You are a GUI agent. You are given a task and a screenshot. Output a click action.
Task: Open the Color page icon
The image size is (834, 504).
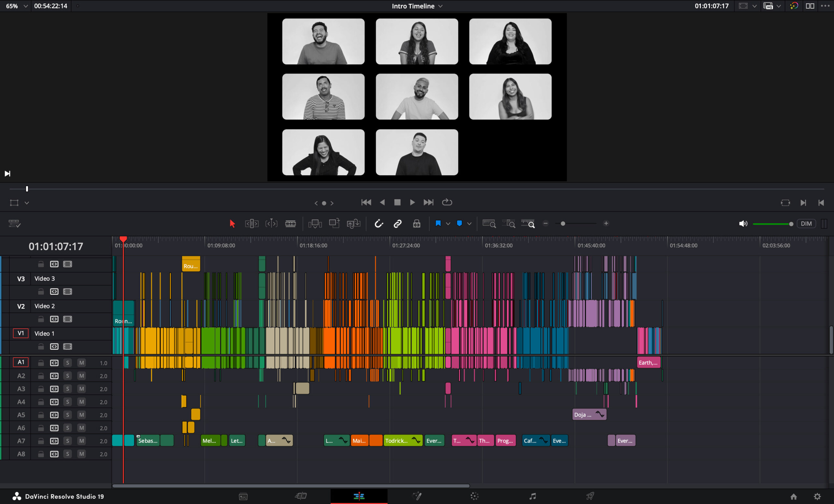[x=474, y=496]
